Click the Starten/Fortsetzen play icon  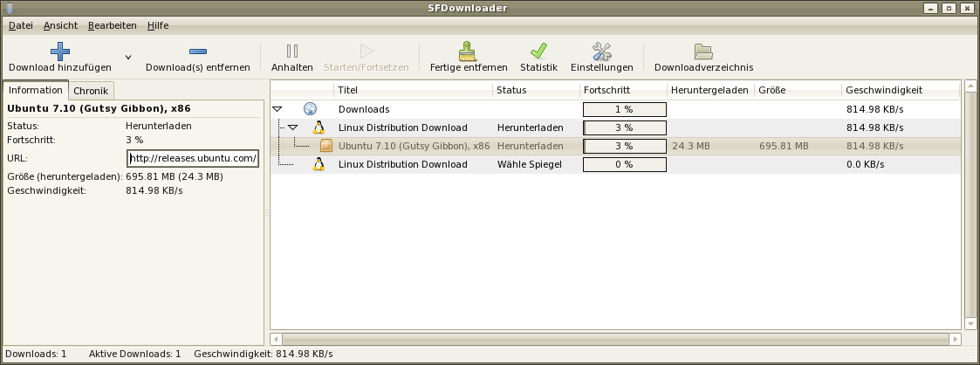[x=367, y=52]
